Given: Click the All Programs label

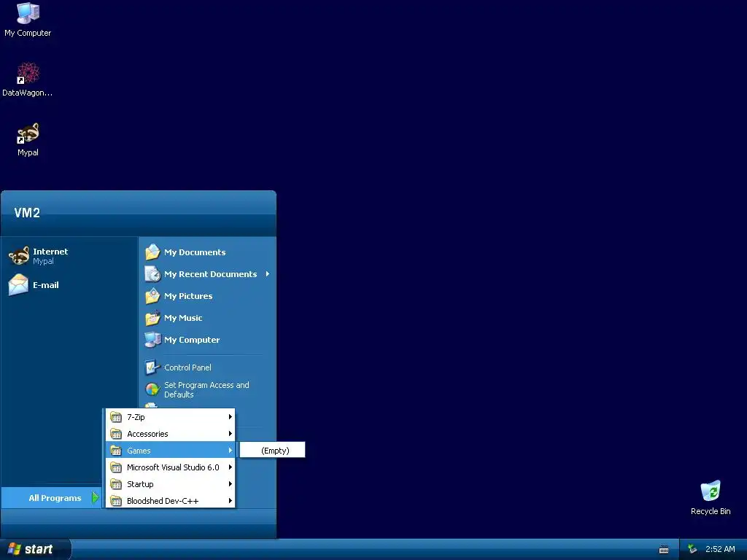Looking at the screenshot, I should (55, 497).
